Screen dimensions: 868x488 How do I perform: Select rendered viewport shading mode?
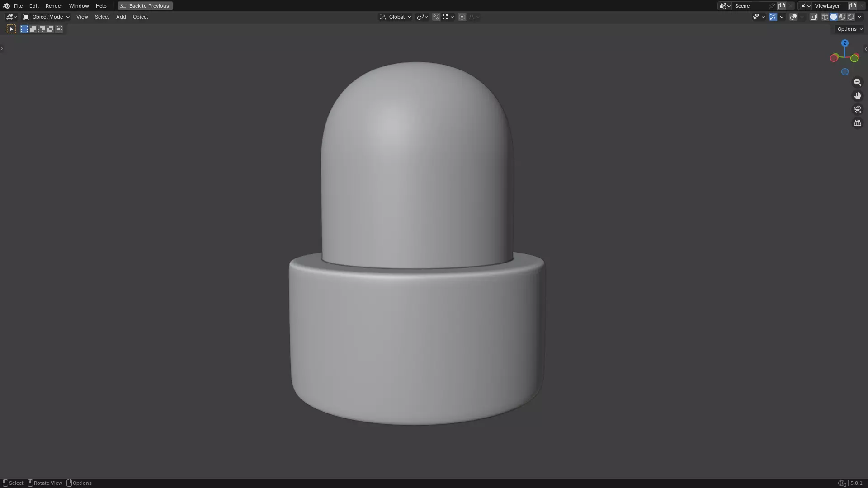(x=851, y=17)
